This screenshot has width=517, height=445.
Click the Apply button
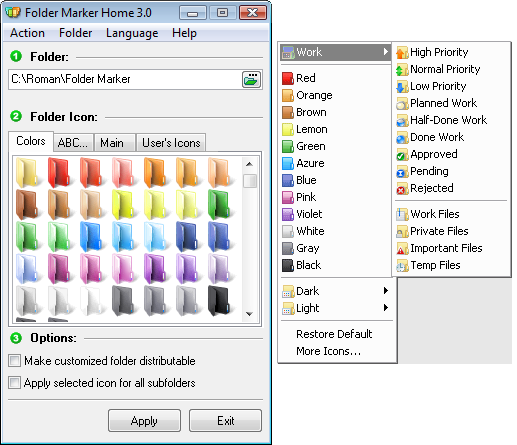click(x=144, y=421)
